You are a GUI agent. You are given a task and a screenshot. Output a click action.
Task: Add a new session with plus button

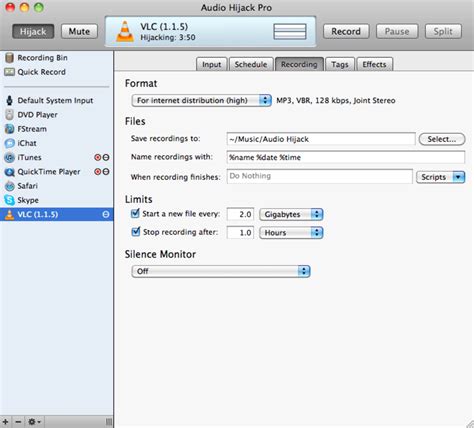click(6, 422)
